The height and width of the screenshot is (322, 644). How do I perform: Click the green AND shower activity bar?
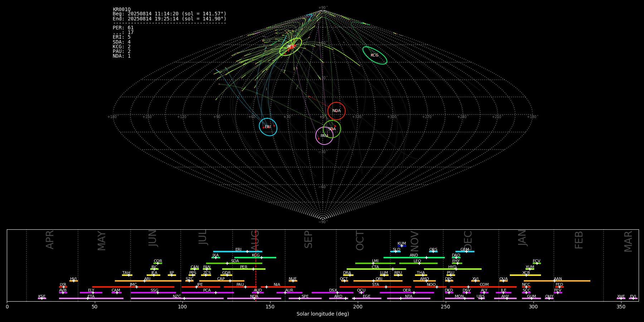[x=414, y=258]
